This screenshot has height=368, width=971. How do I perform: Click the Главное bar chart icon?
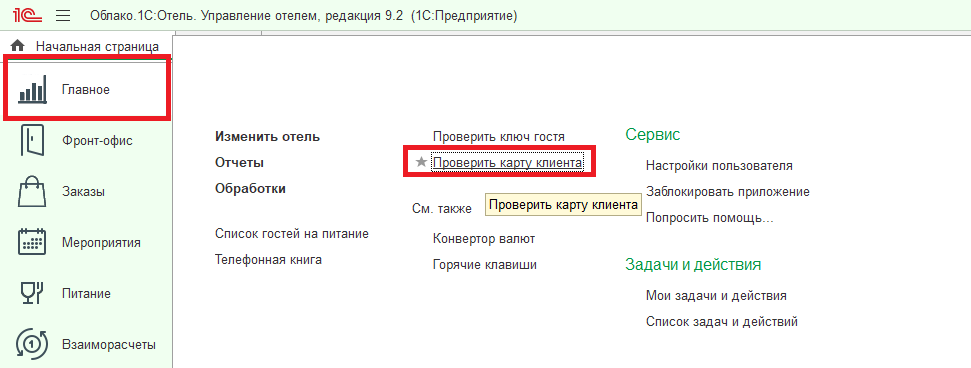point(32,90)
